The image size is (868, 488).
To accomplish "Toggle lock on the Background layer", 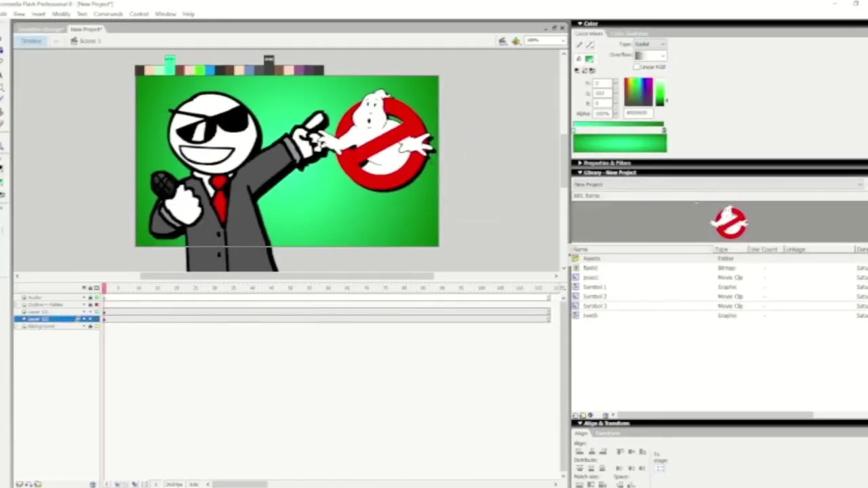I will (x=90, y=327).
